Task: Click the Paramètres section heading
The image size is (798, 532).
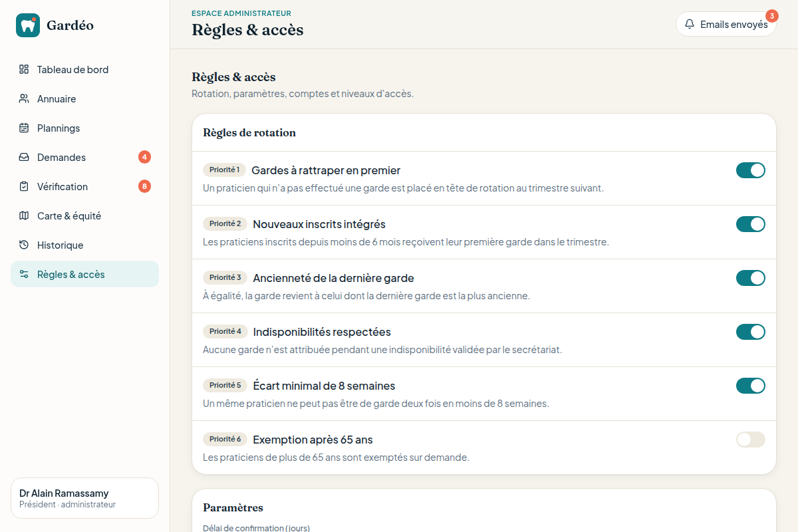Action: tap(233, 507)
